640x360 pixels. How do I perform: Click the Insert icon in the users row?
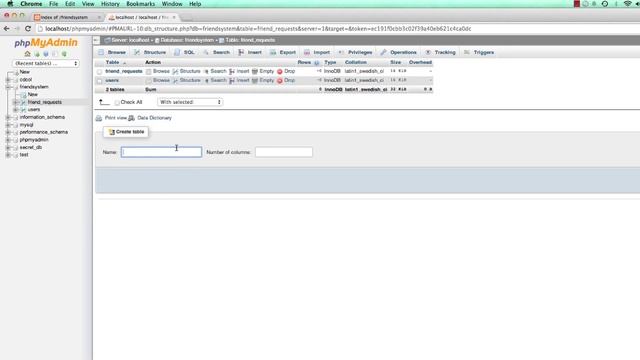[232, 81]
